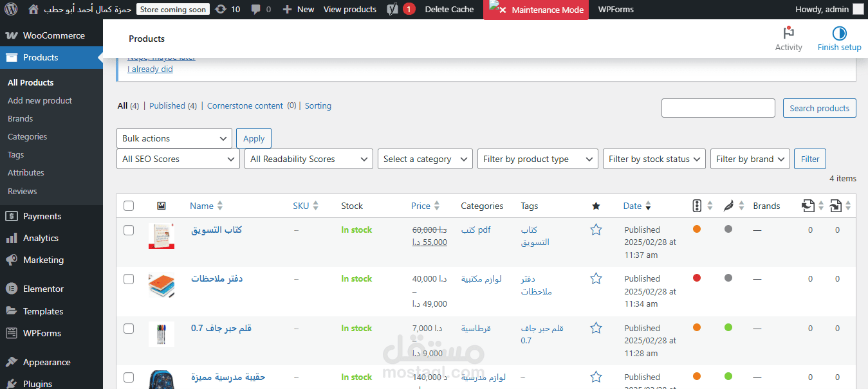Open Categories submenu item
The image size is (868, 389).
pyautogui.click(x=28, y=136)
